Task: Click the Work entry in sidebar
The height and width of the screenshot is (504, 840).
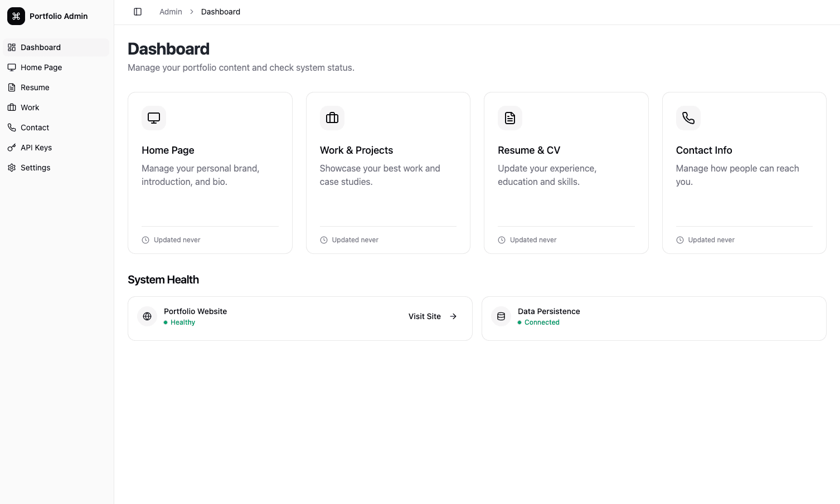Action: 30,107
